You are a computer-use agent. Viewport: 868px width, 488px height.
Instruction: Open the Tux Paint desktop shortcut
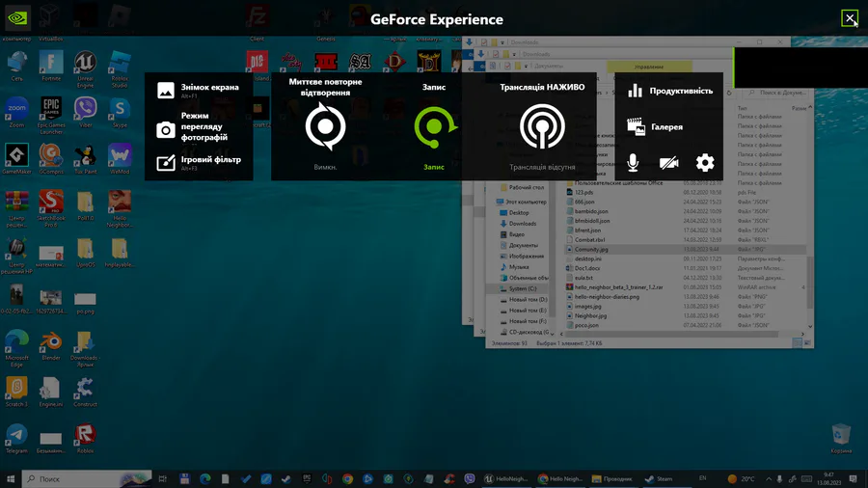click(x=85, y=159)
